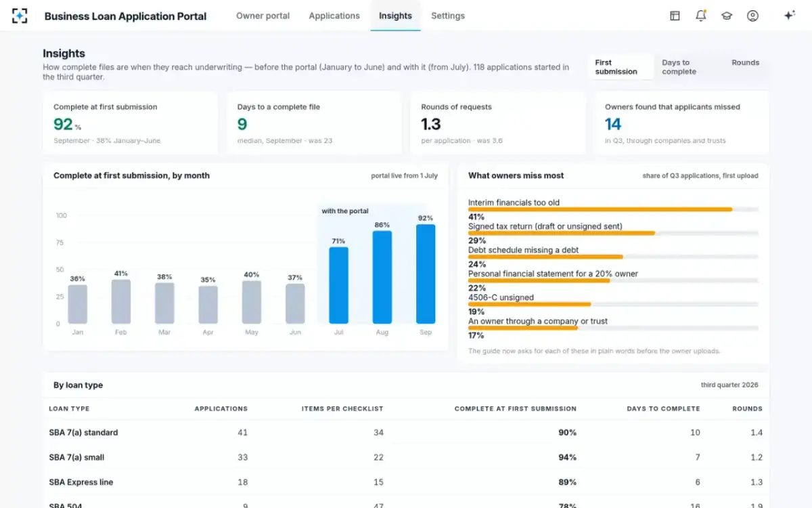The image size is (812, 508).
Task: Open the user account icon
Action: (752, 16)
